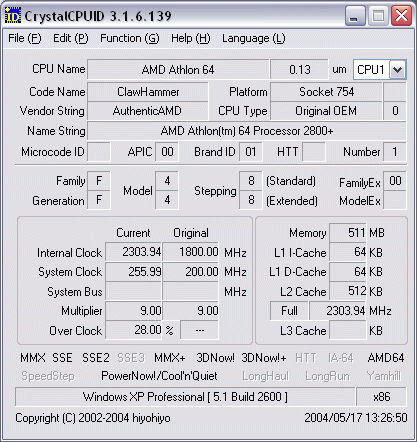Open the Help menu

pyautogui.click(x=191, y=38)
